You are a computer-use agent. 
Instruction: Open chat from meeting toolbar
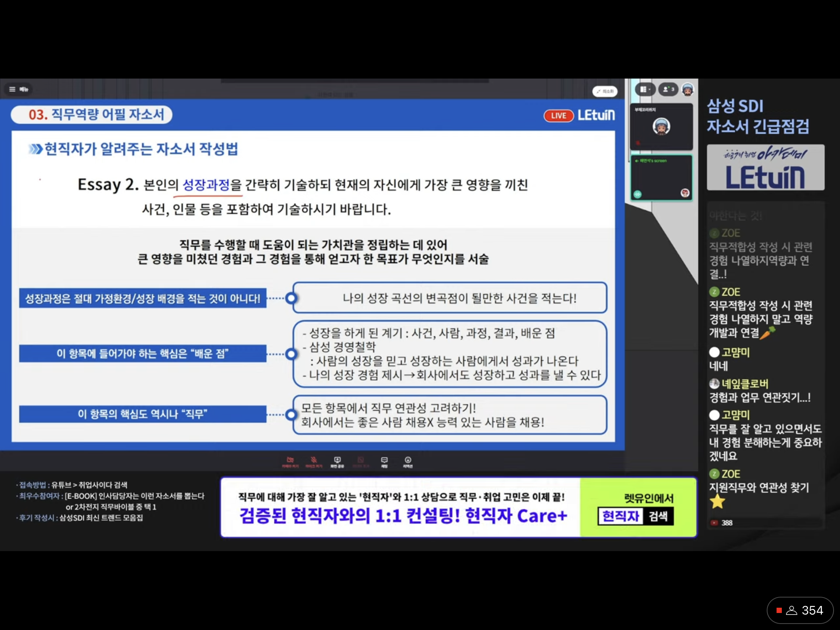point(384,462)
